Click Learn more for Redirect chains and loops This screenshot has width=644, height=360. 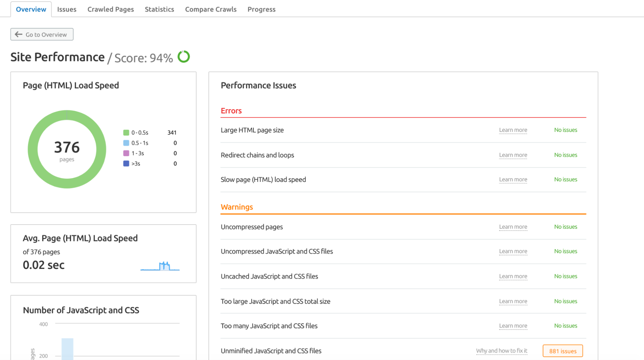point(513,154)
